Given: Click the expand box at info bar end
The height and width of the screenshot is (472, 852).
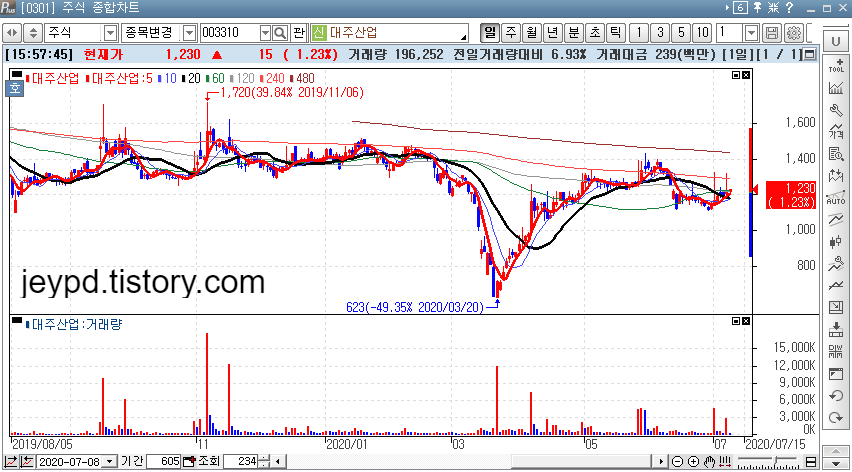Looking at the screenshot, I should click(810, 54).
